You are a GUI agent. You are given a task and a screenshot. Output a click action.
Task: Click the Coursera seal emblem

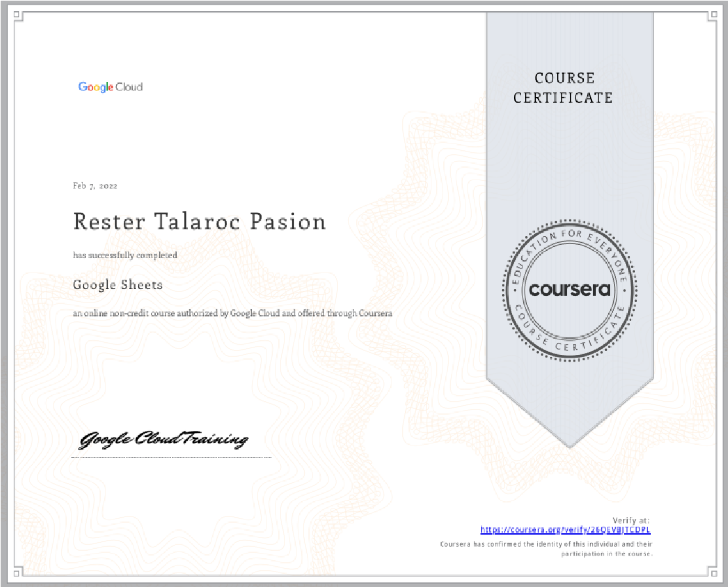[570, 290]
